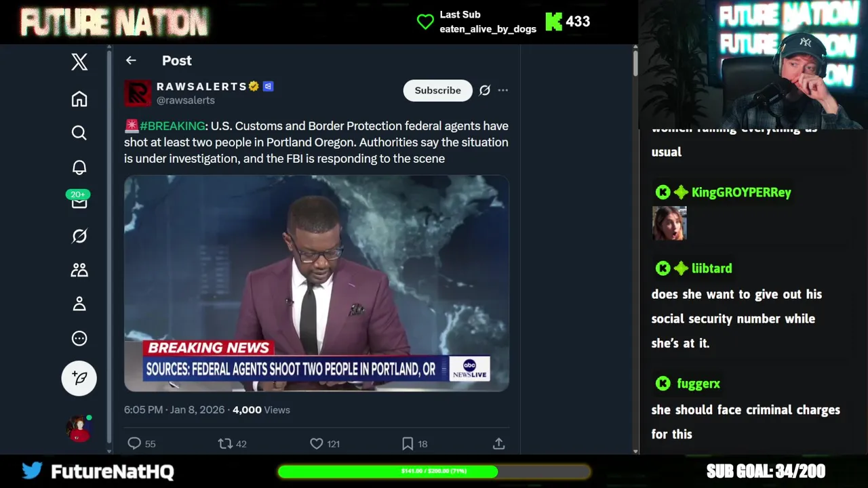Click KingGROYPERRey chat username
This screenshot has height=488, width=868.
point(741,192)
